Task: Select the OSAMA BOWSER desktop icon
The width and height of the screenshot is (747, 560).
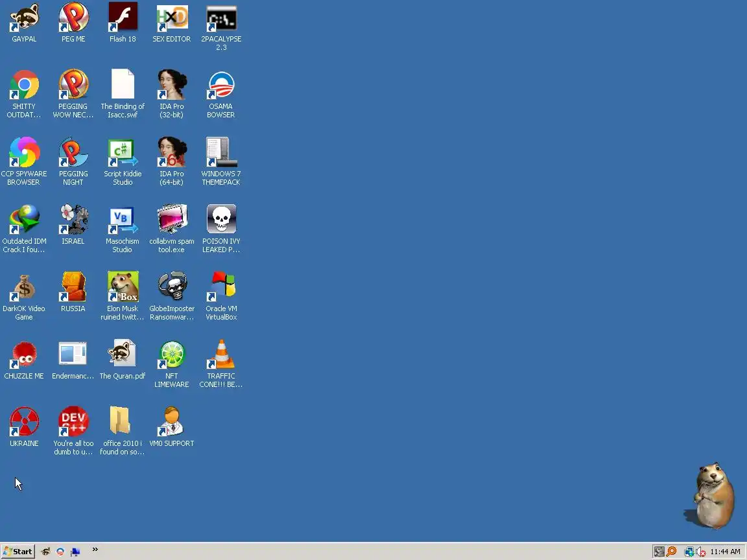Action: tap(221, 85)
